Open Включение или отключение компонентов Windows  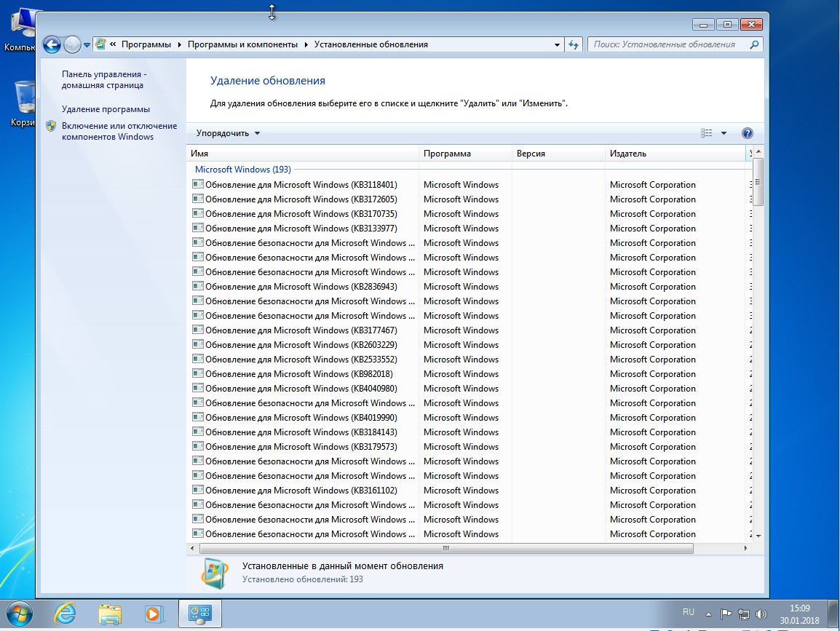pos(119,131)
